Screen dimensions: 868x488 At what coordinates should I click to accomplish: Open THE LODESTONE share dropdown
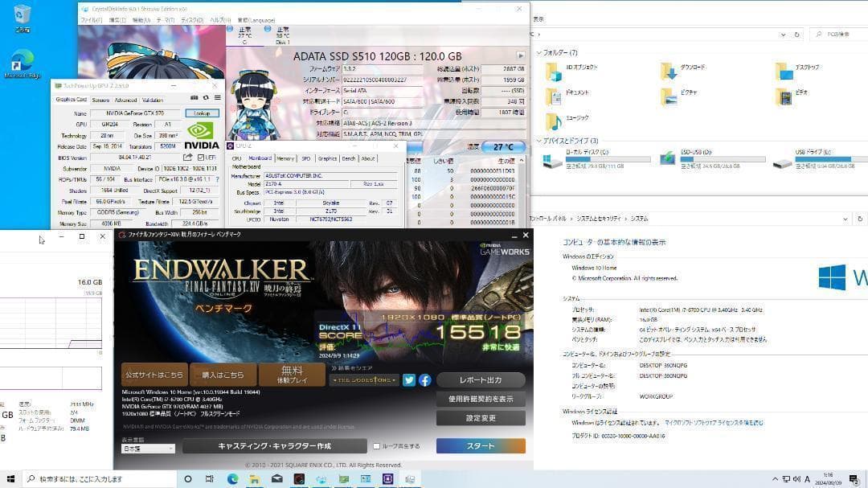click(x=363, y=379)
